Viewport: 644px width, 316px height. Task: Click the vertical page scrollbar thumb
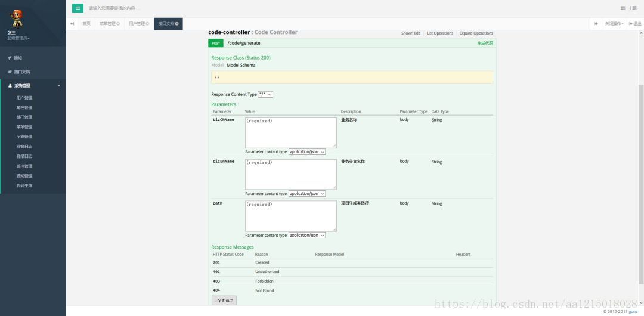coord(641,184)
